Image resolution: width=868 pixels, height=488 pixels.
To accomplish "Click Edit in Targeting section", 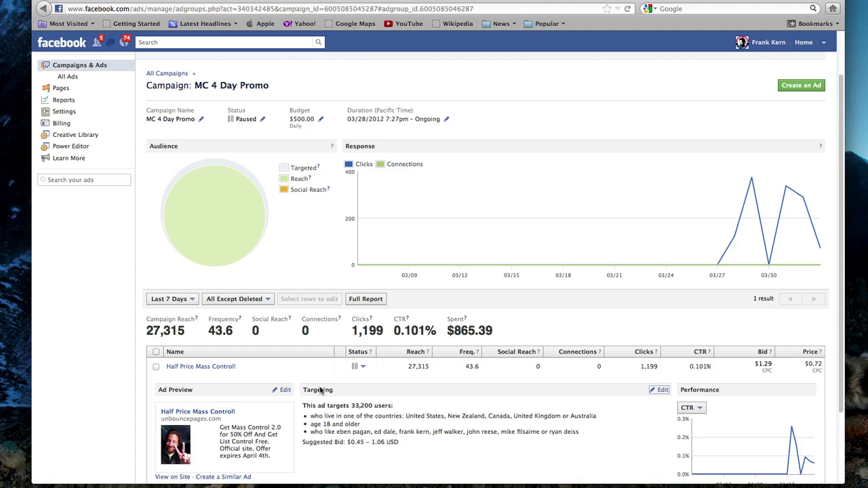I will pyautogui.click(x=659, y=390).
